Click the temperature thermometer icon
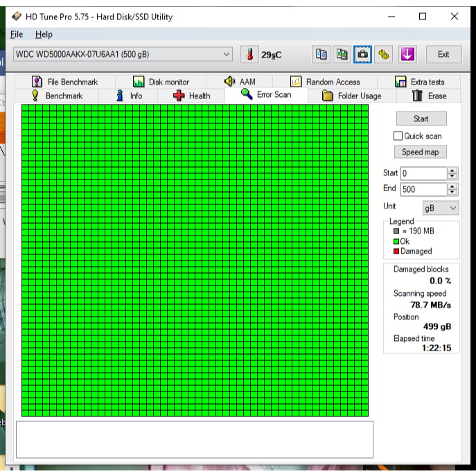476x476 pixels. (x=249, y=55)
